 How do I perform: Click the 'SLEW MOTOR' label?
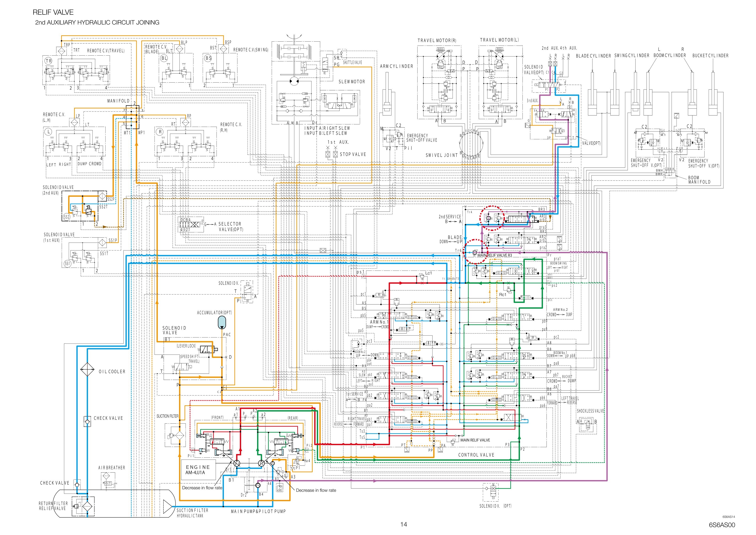352,82
